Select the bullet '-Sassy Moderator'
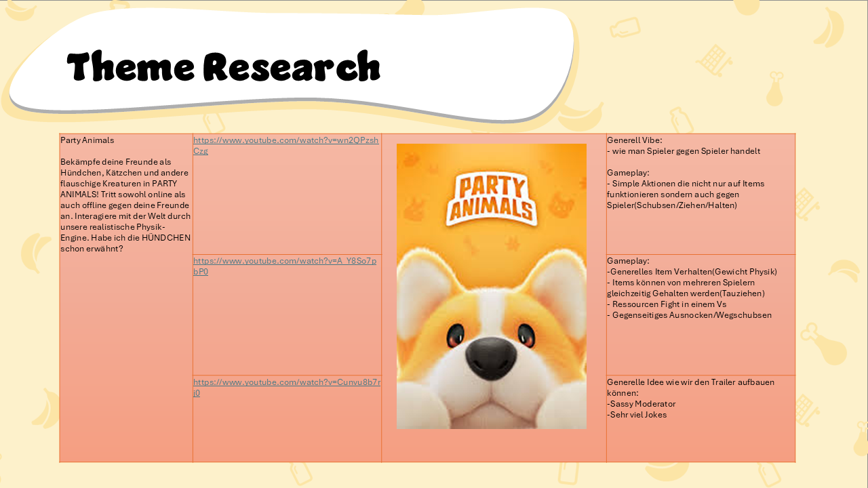Screen dimensions: 868x488 coord(642,404)
